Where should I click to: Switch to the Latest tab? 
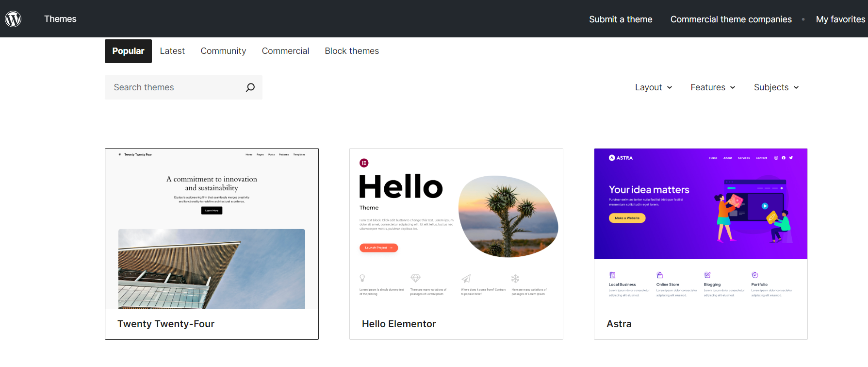pos(172,51)
